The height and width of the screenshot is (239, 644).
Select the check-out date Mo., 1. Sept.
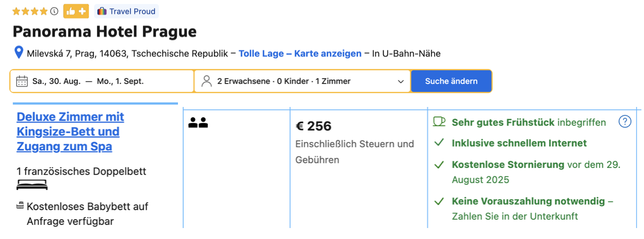120,81
